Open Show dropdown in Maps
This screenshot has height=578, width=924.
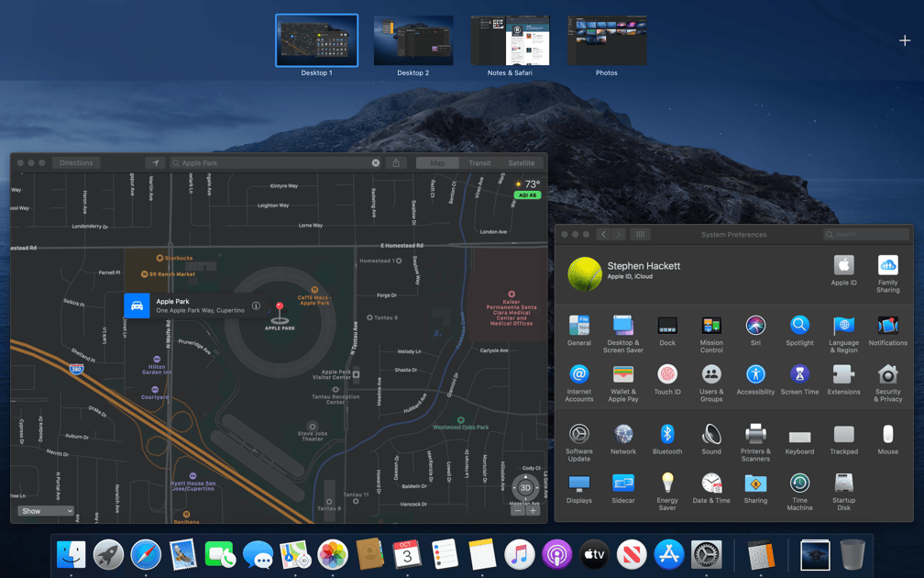46,511
